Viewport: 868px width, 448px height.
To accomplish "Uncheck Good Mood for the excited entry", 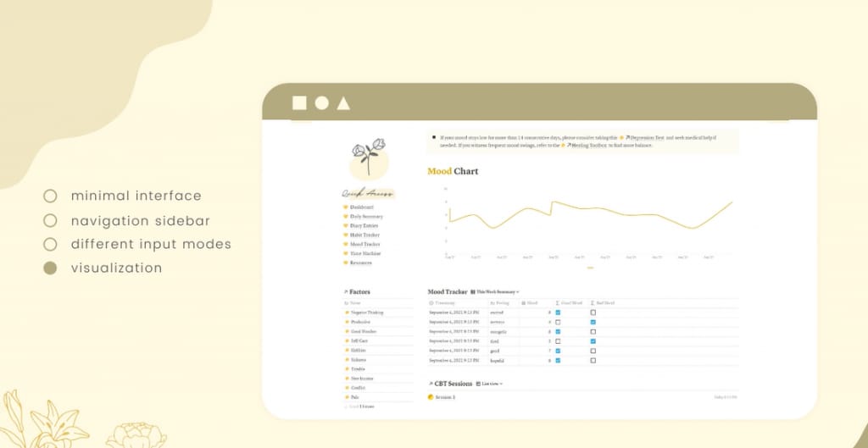I will coord(558,312).
